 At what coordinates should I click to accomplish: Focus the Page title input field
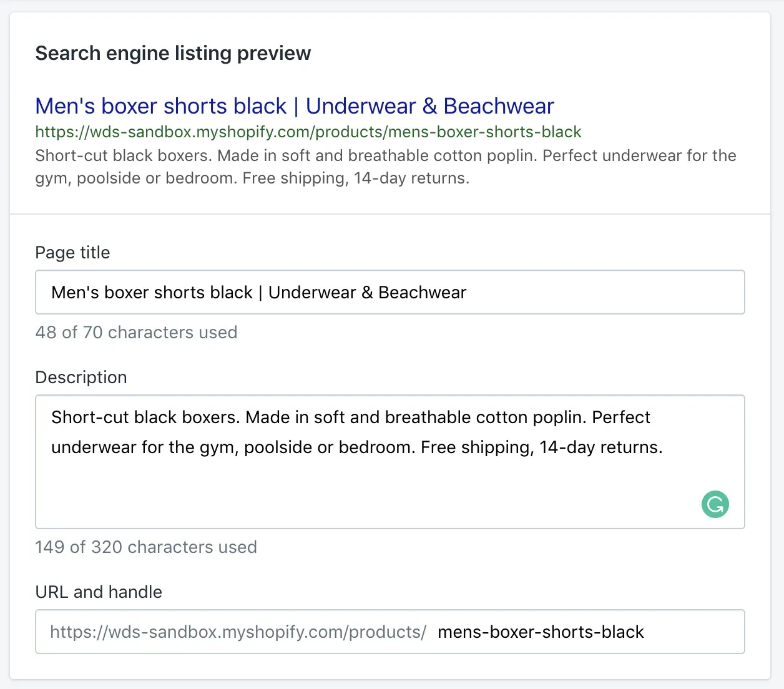click(x=390, y=292)
